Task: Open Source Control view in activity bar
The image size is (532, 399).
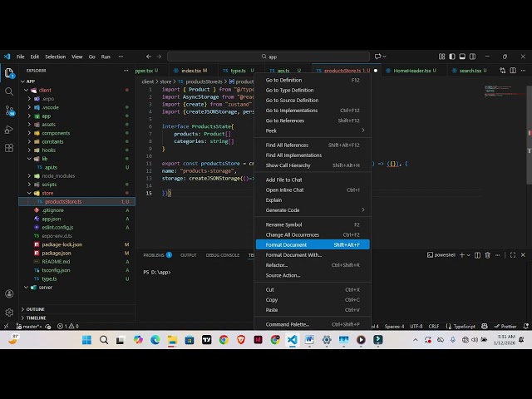Action: (x=9, y=110)
